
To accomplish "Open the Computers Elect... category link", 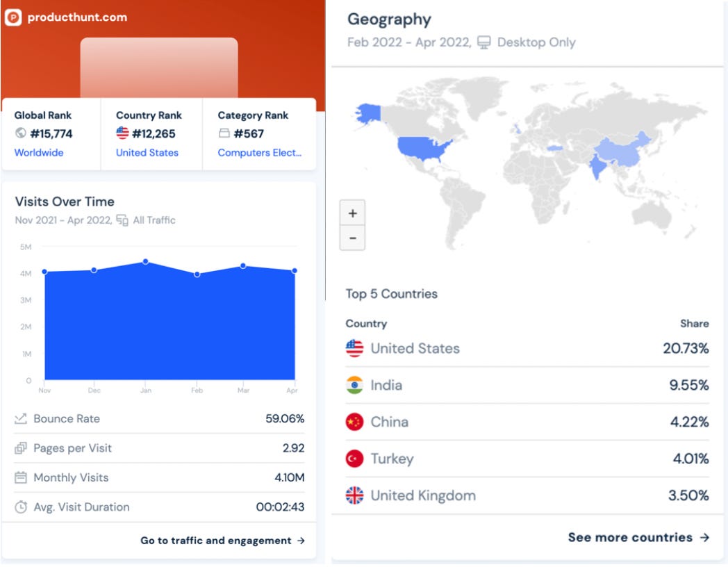I will coord(260,153).
